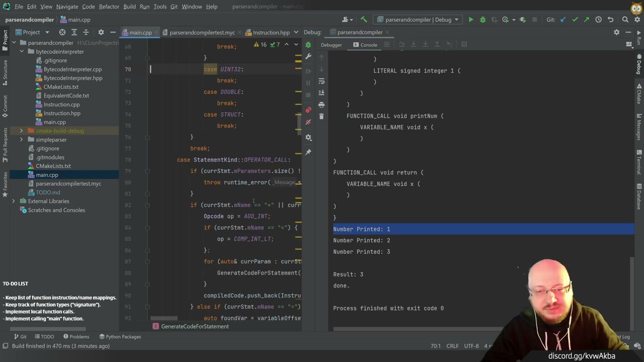The image size is (644, 362).
Task: Open the Refactor menu
Action: click(109, 7)
